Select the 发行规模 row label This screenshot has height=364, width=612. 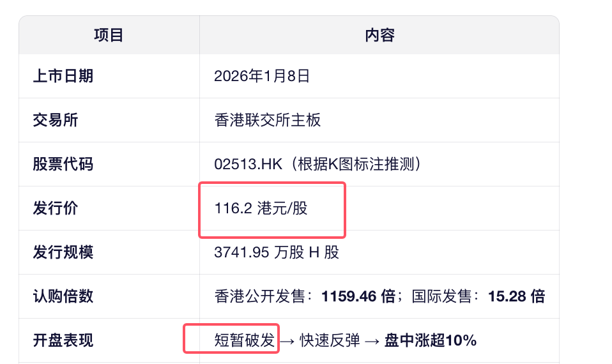tap(63, 252)
